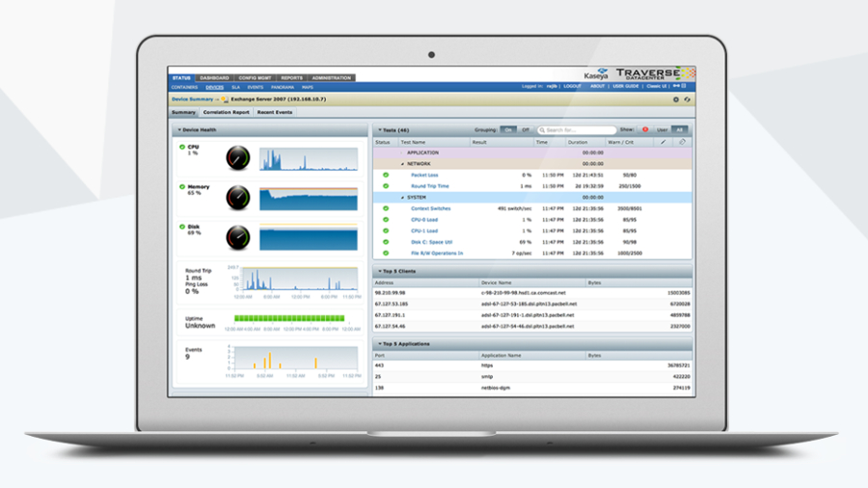
Task: Click the pencil edit icon in Tests header
Action: click(x=664, y=142)
